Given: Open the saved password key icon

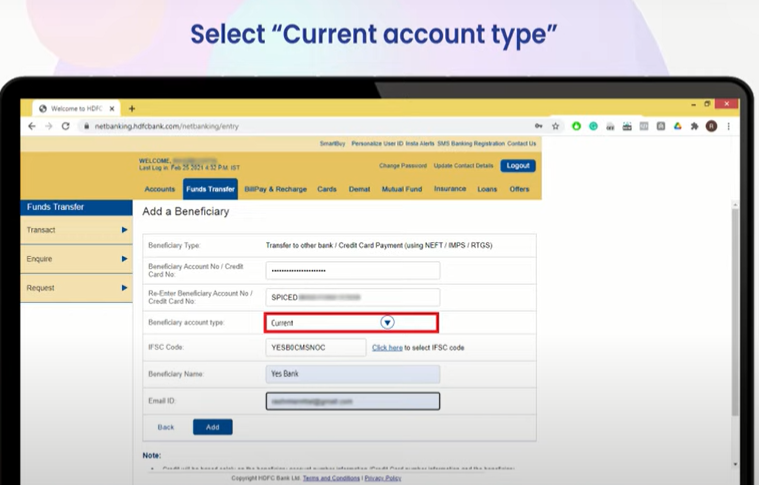Looking at the screenshot, I should pyautogui.click(x=539, y=126).
